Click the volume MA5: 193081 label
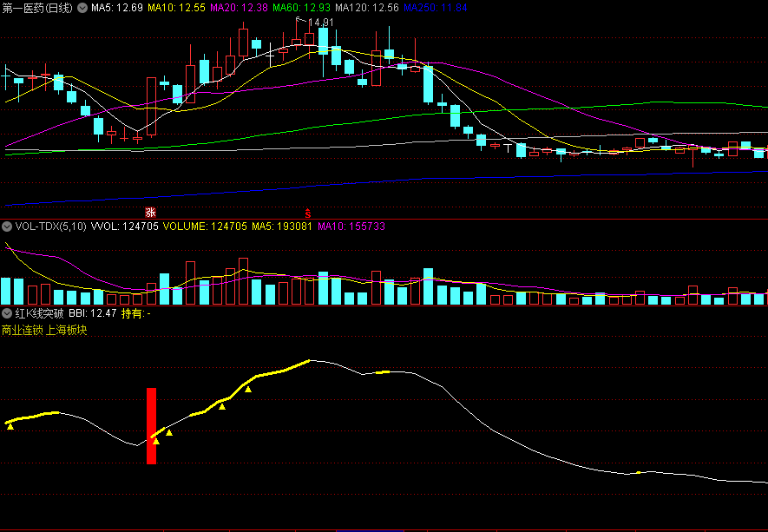The height and width of the screenshot is (532, 768). [x=282, y=227]
